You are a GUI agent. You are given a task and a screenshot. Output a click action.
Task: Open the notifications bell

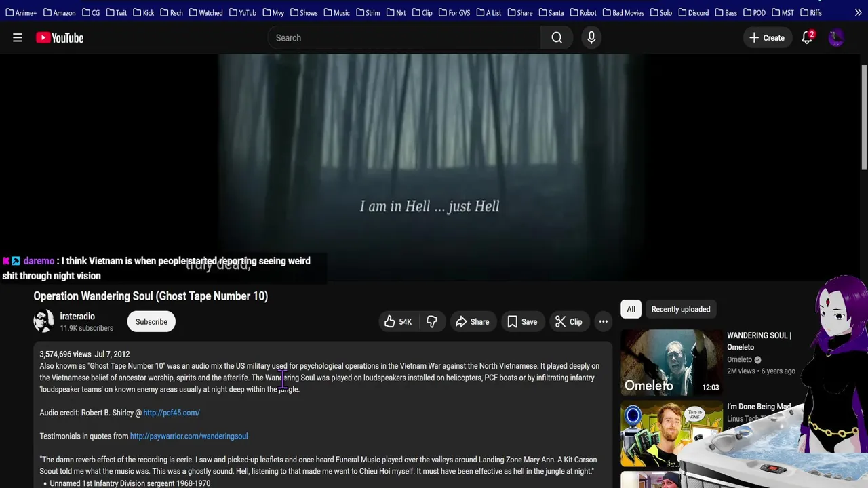click(x=807, y=38)
